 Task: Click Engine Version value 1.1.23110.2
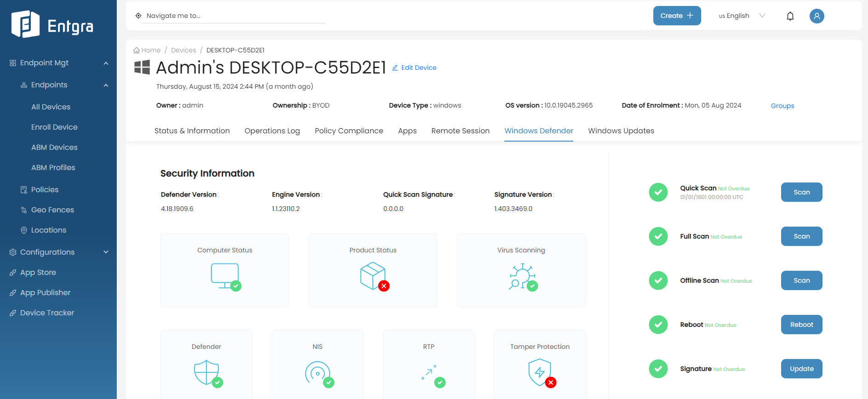click(286, 209)
